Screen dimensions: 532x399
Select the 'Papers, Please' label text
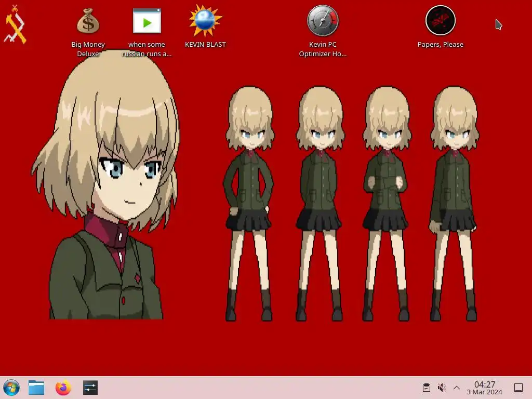(441, 45)
